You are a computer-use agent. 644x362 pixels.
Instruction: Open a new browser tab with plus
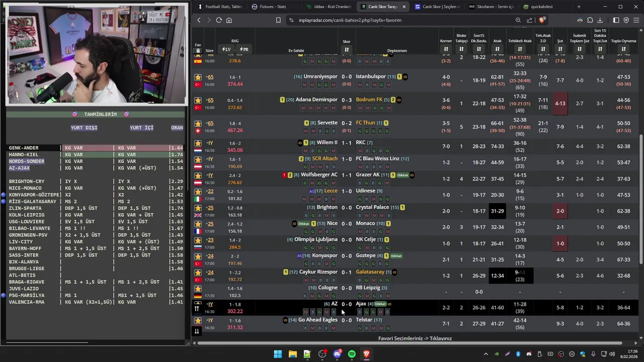(579, 7)
